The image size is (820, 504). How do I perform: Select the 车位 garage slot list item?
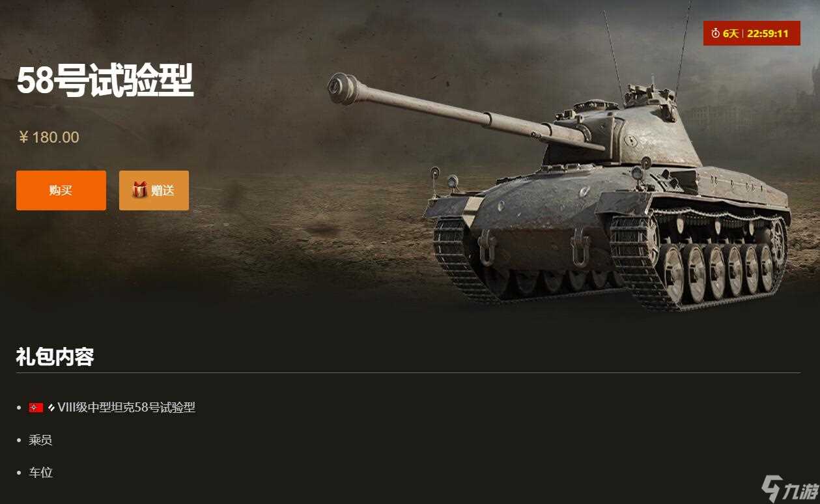click(x=40, y=473)
